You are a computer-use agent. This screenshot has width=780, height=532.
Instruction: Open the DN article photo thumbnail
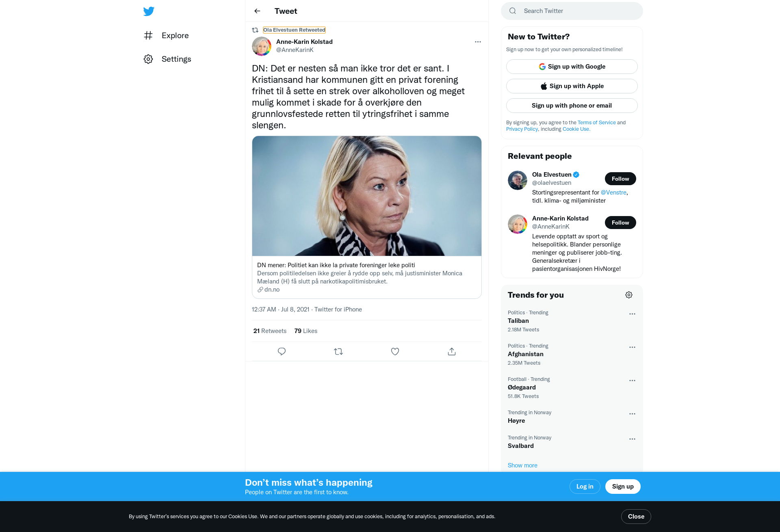pos(366,196)
